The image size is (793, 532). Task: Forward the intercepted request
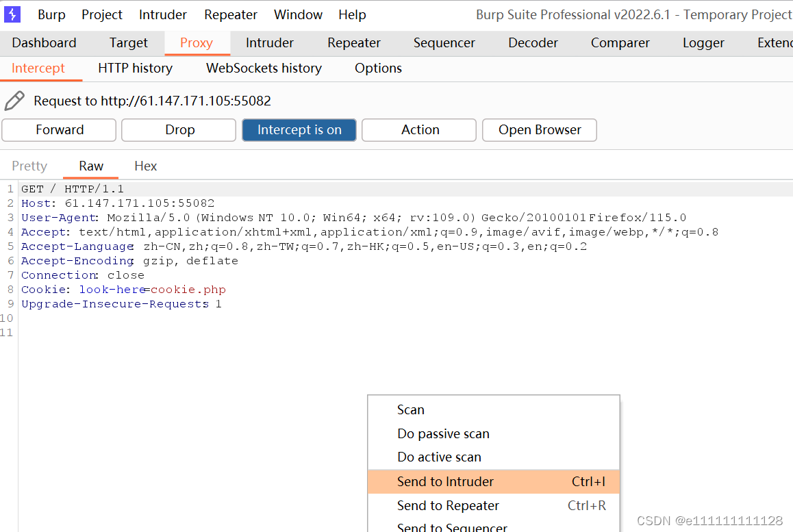point(58,129)
